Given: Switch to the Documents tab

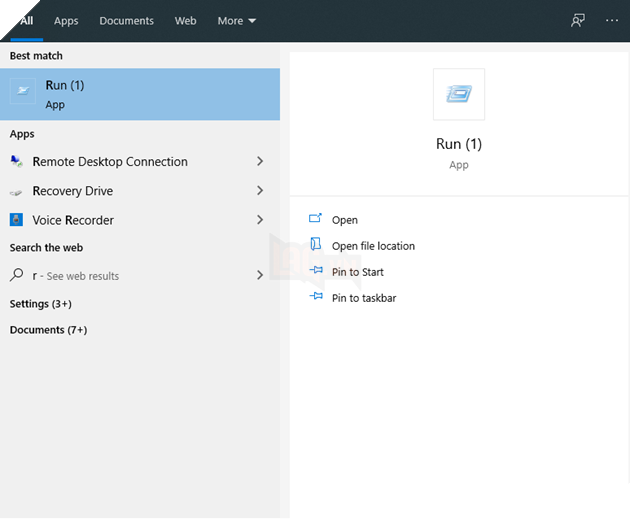Looking at the screenshot, I should tap(126, 20).
